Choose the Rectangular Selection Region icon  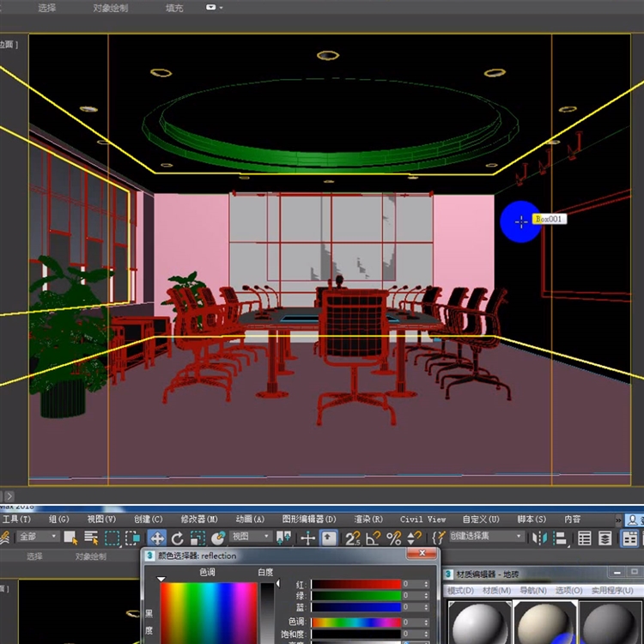point(112,538)
